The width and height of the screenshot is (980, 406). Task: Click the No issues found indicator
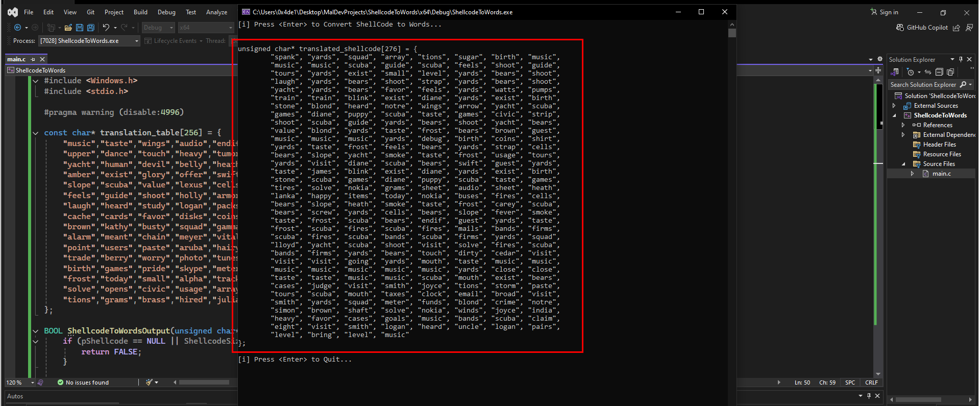pos(83,382)
